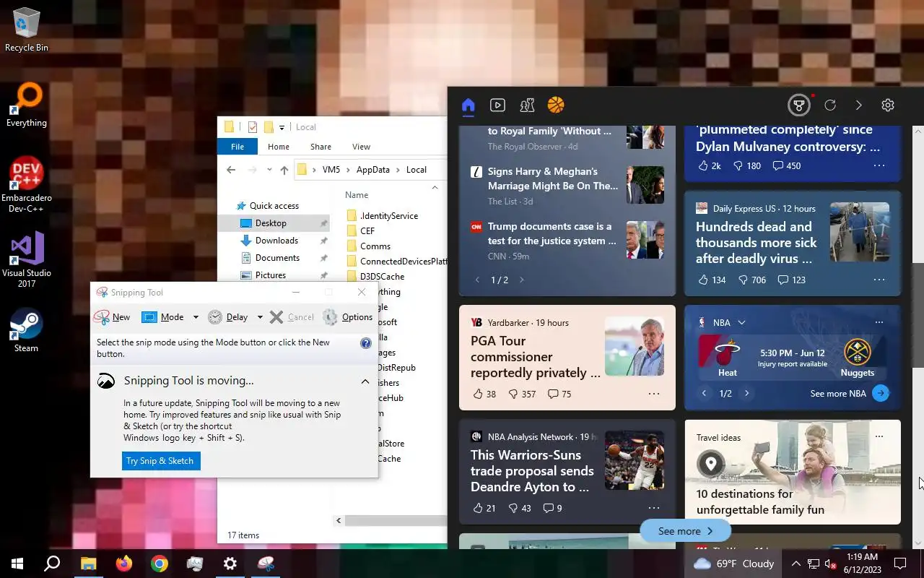Image resolution: width=924 pixels, height=578 pixels.
Task: Open Mode dropdown arrow in Snipping Tool
Action: click(x=195, y=316)
